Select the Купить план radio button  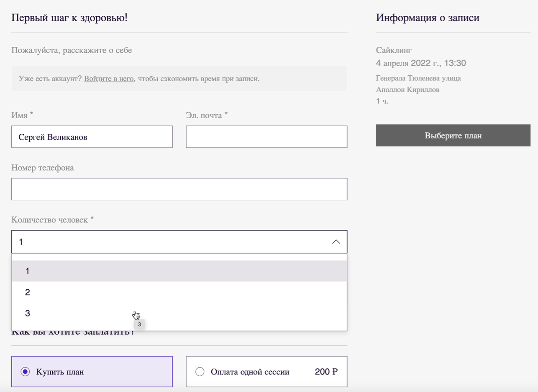click(26, 372)
